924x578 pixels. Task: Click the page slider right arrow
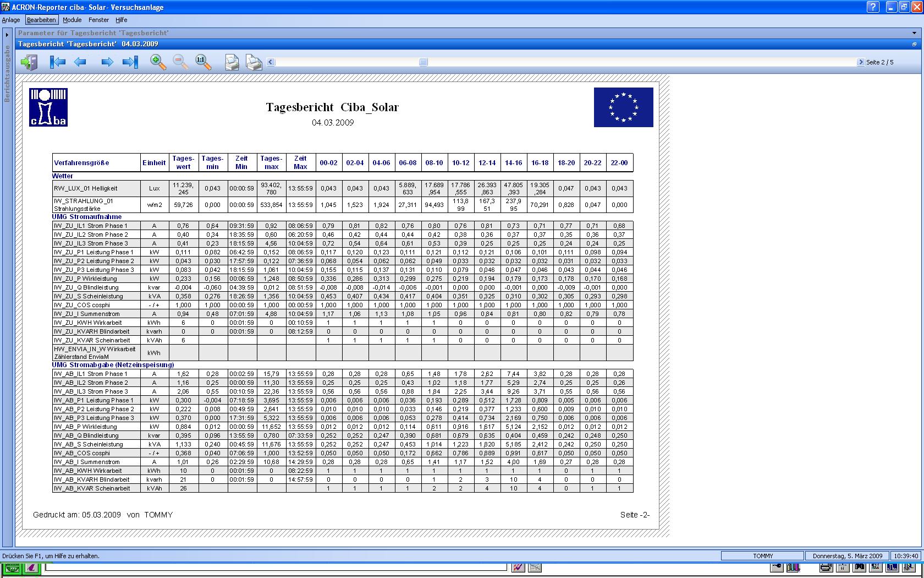point(861,62)
